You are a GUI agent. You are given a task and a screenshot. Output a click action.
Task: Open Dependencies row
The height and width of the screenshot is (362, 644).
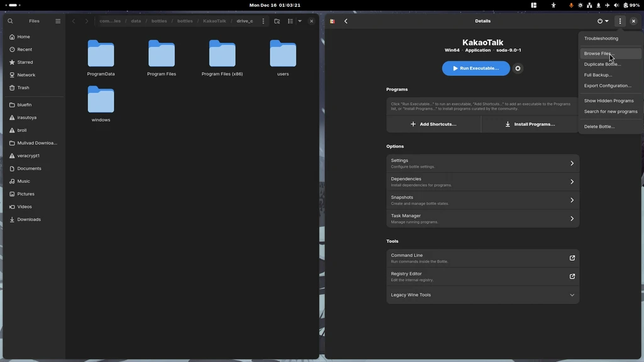(482, 182)
